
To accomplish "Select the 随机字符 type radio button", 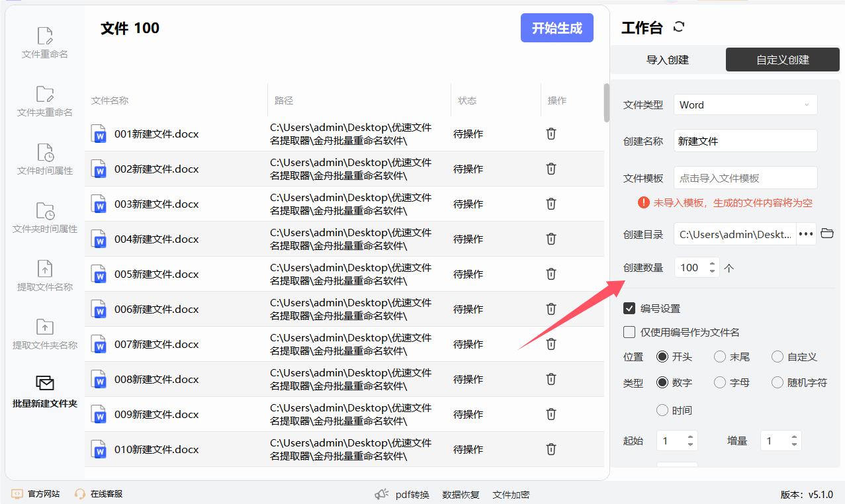I will (778, 382).
